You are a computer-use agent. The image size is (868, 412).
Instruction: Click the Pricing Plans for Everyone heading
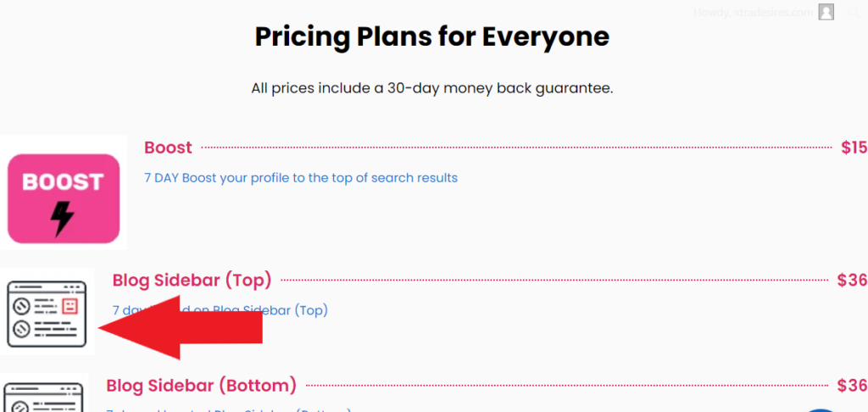click(432, 37)
